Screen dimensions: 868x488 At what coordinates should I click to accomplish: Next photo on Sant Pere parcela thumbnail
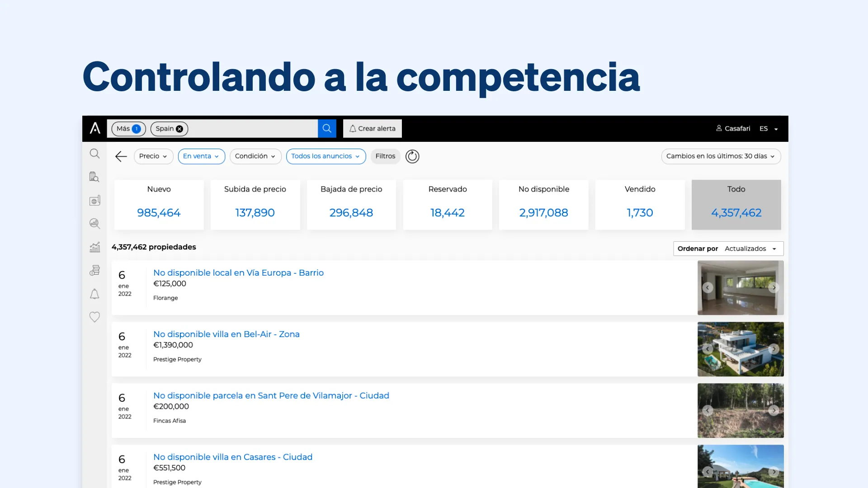774,410
